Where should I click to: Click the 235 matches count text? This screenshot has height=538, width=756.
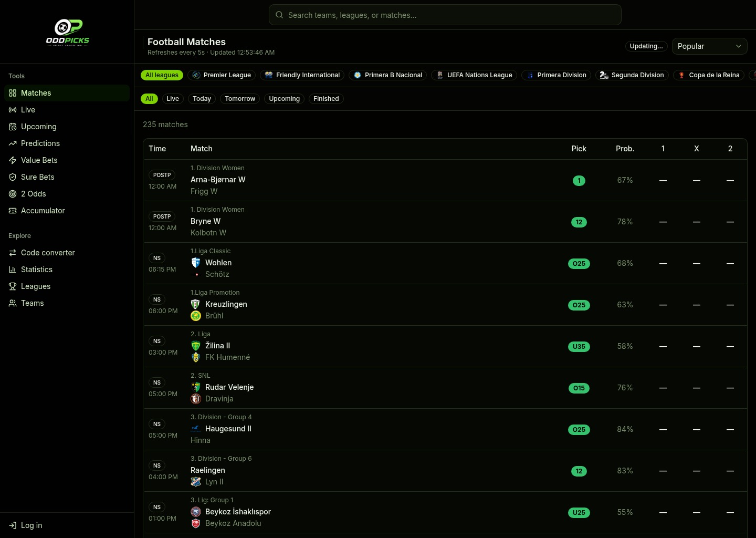[x=165, y=125]
